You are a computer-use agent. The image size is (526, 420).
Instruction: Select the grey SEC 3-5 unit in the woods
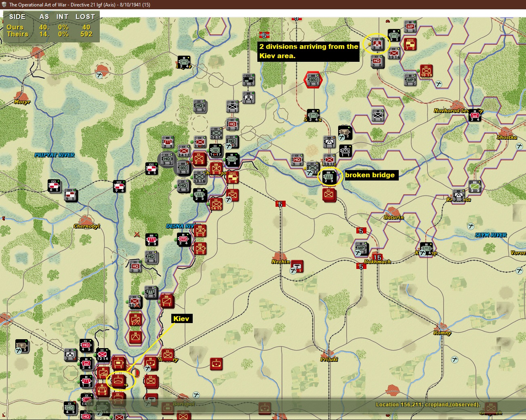point(183,168)
